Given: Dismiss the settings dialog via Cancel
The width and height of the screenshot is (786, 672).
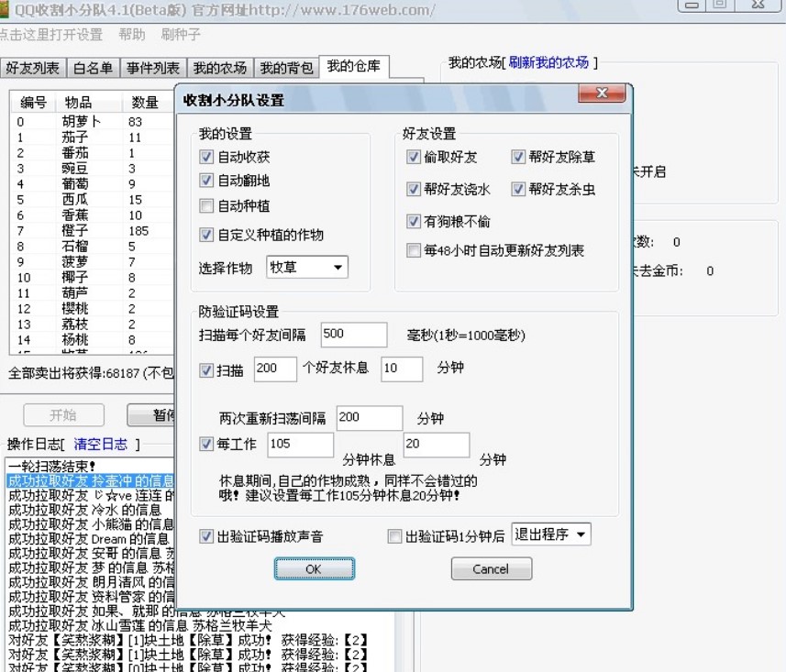Looking at the screenshot, I should [491, 568].
